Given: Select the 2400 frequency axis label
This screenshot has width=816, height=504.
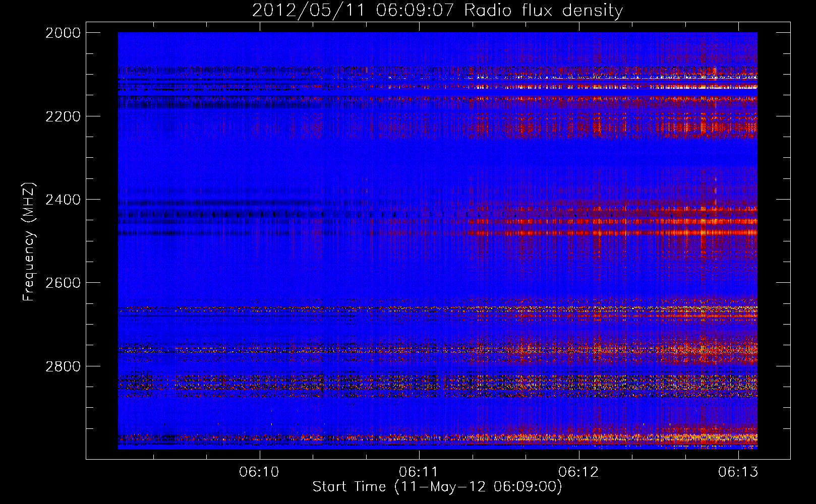Looking at the screenshot, I should [x=63, y=200].
